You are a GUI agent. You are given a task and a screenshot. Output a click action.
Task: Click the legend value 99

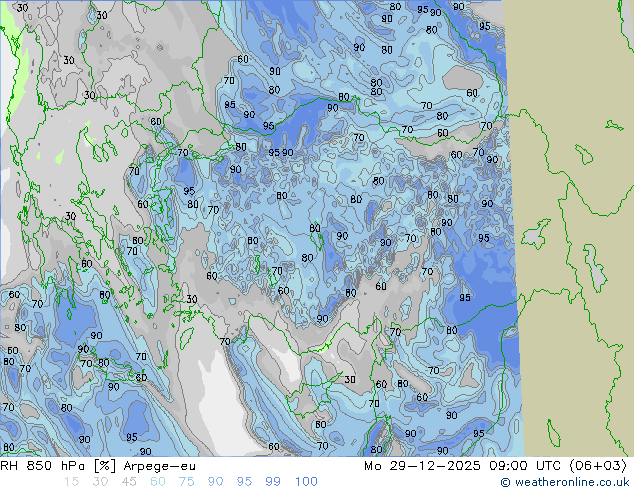pyautogui.click(x=273, y=482)
